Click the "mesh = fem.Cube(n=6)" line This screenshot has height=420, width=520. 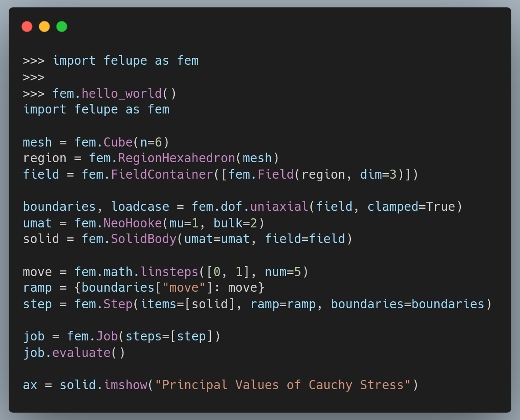click(x=96, y=142)
